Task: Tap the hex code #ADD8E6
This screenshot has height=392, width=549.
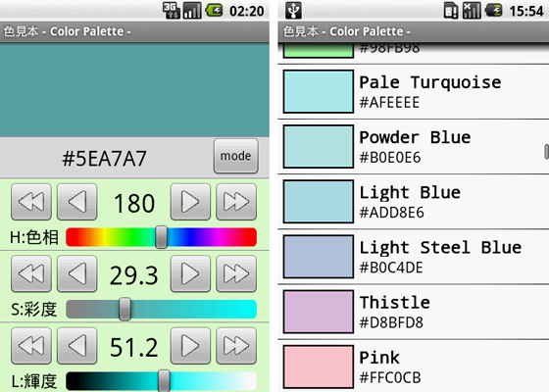Action: 392,213
